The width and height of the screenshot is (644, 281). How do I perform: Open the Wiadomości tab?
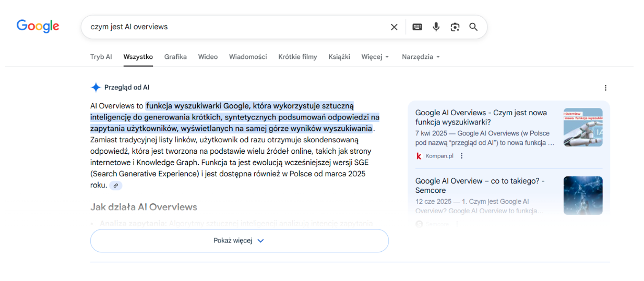pos(247,57)
